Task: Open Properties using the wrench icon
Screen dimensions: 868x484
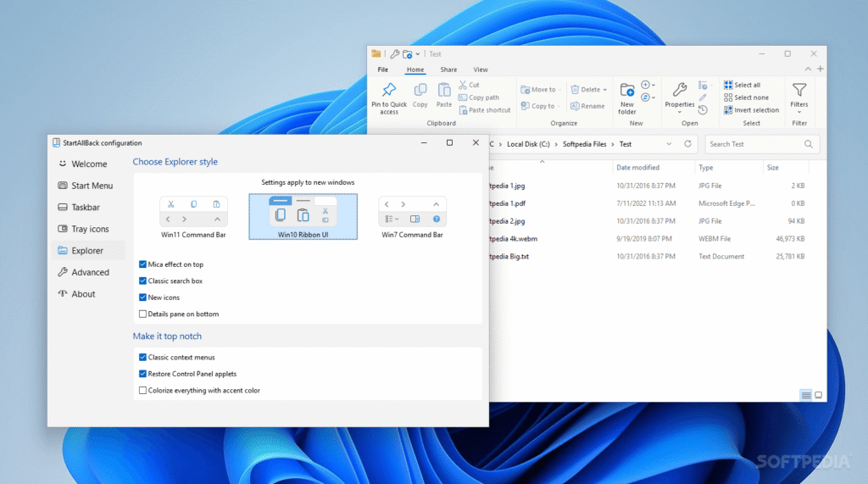Action: 679,90
